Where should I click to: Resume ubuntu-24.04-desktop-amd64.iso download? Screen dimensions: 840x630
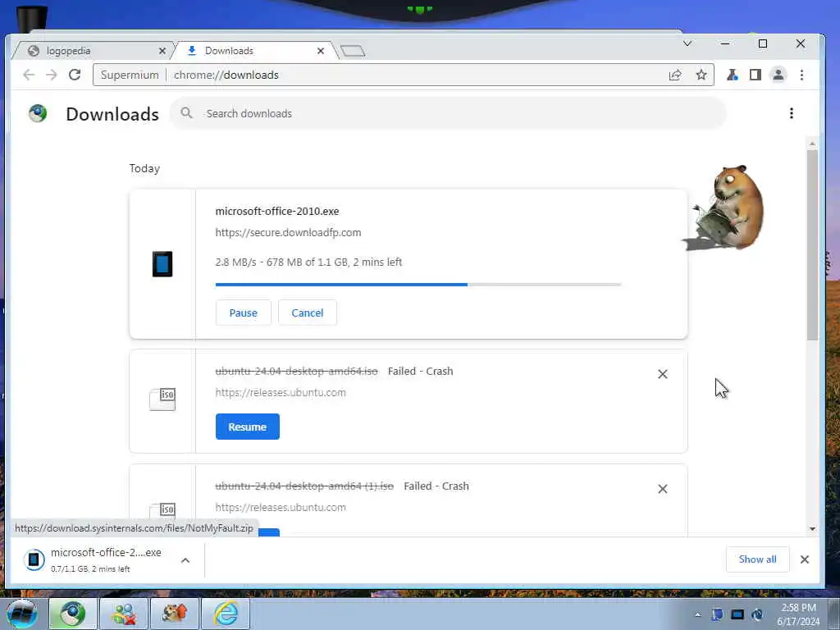point(248,427)
